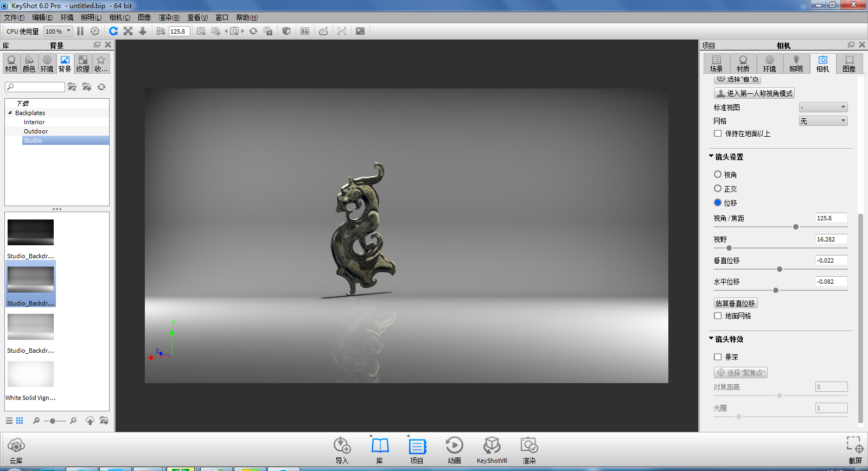Image resolution: width=868 pixels, height=471 pixels.
Task: Switch library to 材质 (Materials) tab icon
Action: point(11,63)
